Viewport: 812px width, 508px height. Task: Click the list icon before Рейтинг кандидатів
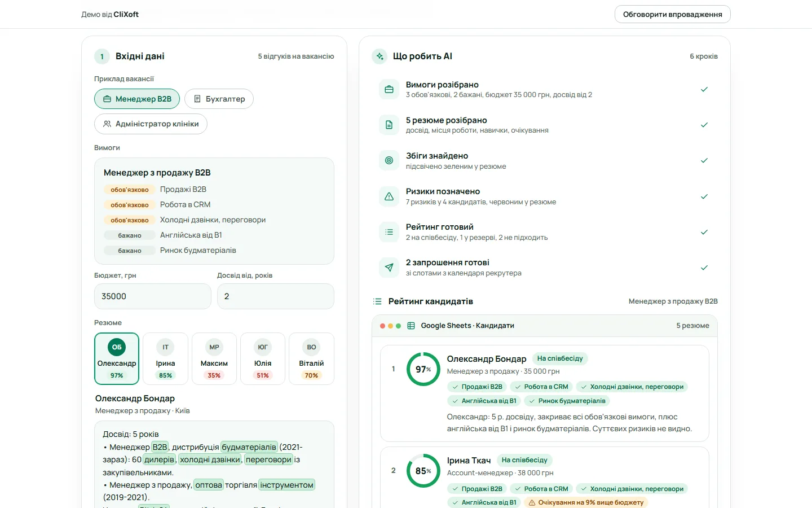tap(377, 301)
